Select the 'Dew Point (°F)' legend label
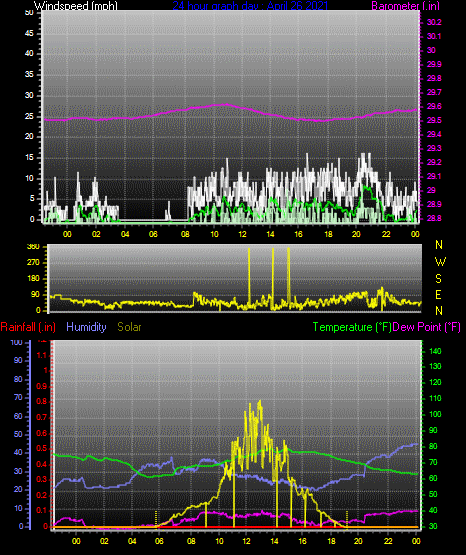 click(427, 327)
